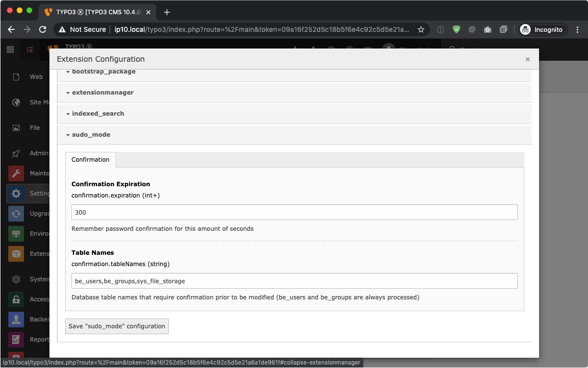
Task: Click the Web module page icon
Action: [x=16, y=77]
